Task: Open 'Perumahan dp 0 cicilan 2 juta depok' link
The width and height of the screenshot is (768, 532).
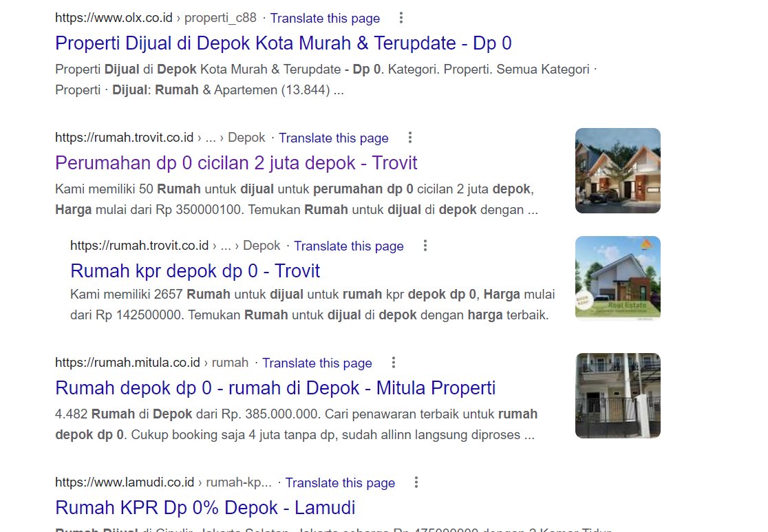Action: pos(236,162)
